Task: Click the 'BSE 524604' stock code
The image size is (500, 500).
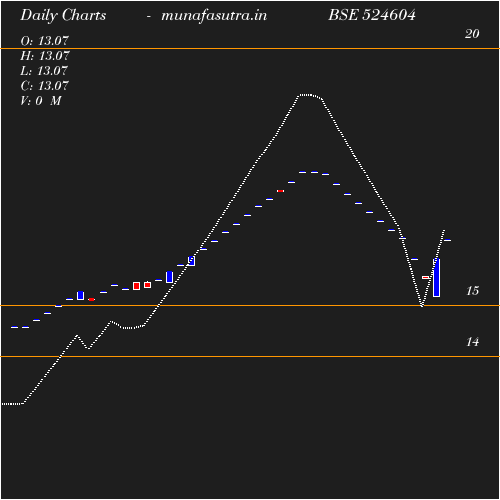Action: click(x=372, y=15)
